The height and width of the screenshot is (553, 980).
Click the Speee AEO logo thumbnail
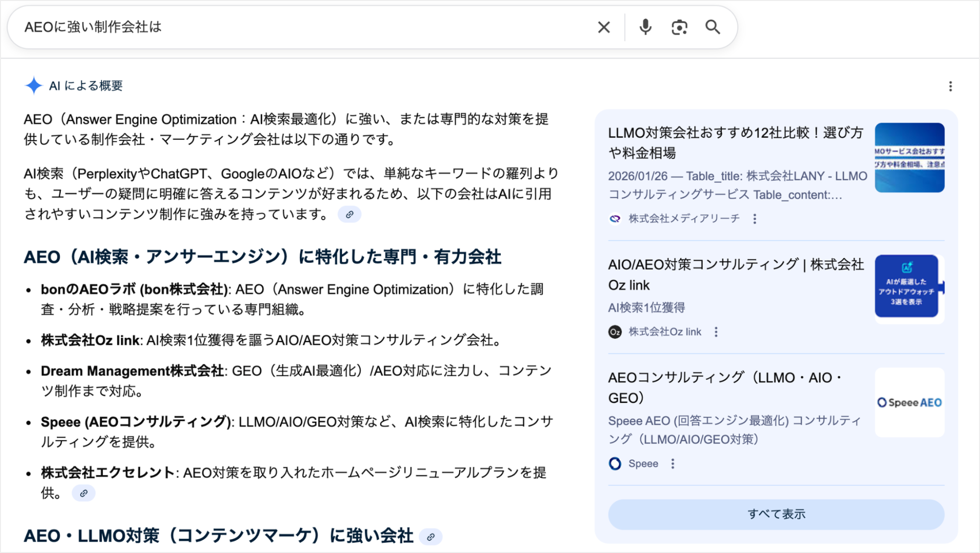coord(909,402)
